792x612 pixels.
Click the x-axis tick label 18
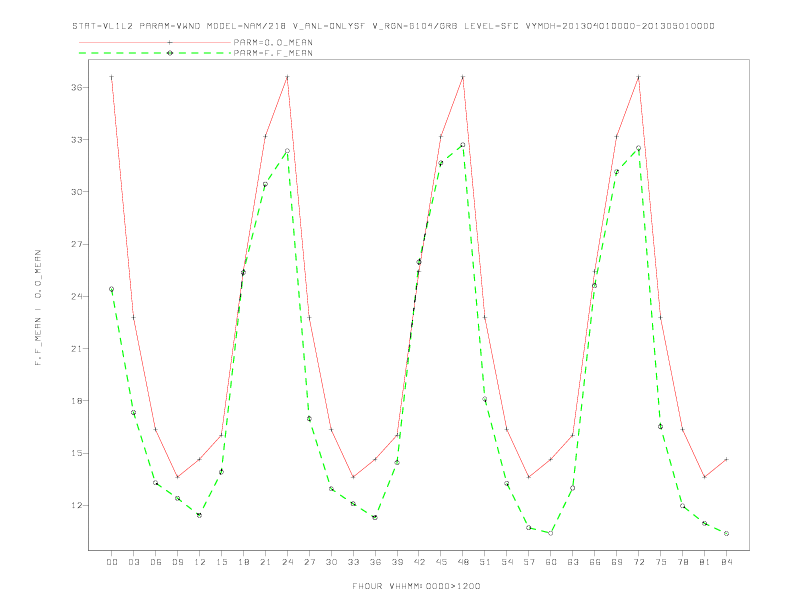tap(243, 562)
